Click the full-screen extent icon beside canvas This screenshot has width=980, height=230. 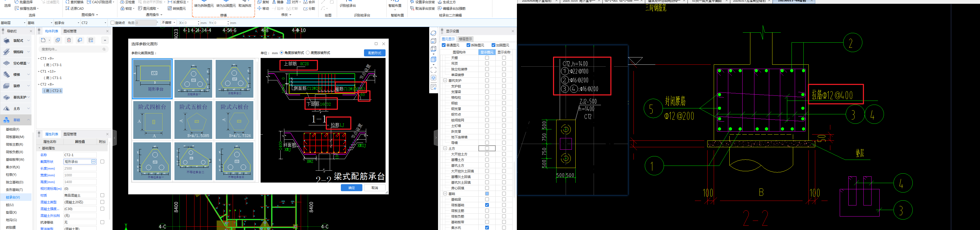click(433, 70)
